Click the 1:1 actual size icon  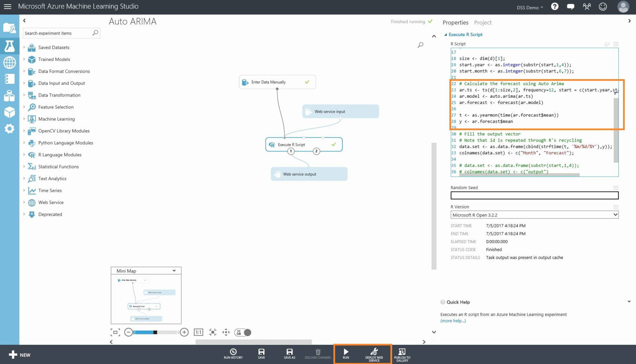coord(198,332)
